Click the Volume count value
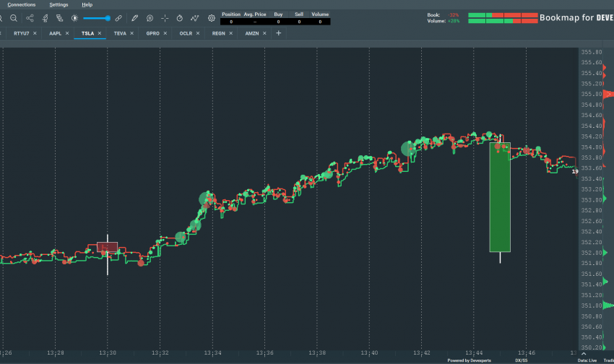This screenshot has height=364, width=614. tap(320, 22)
